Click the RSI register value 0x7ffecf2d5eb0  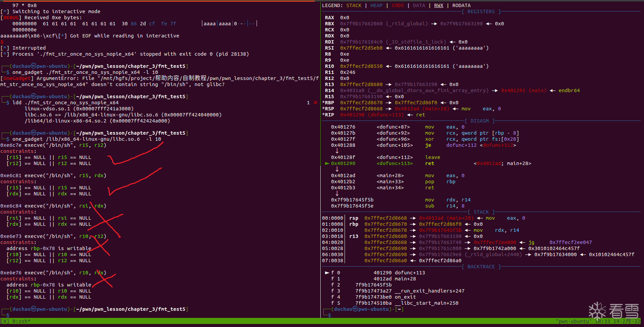[x=361, y=48]
